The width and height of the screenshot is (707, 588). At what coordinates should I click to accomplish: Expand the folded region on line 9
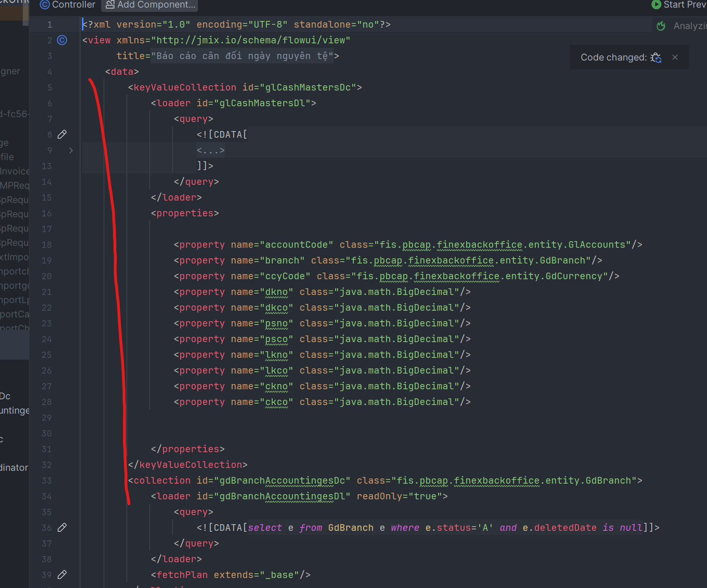pyautogui.click(x=71, y=150)
